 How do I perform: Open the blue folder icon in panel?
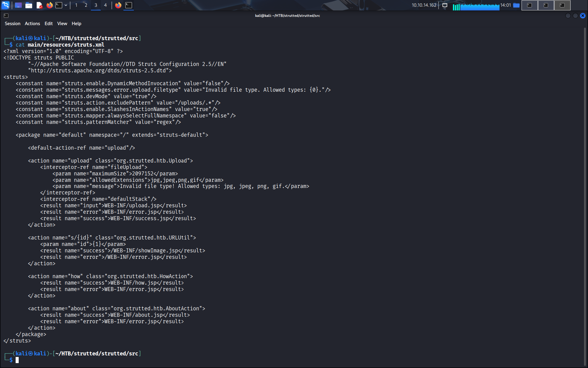pyautogui.click(x=516, y=5)
